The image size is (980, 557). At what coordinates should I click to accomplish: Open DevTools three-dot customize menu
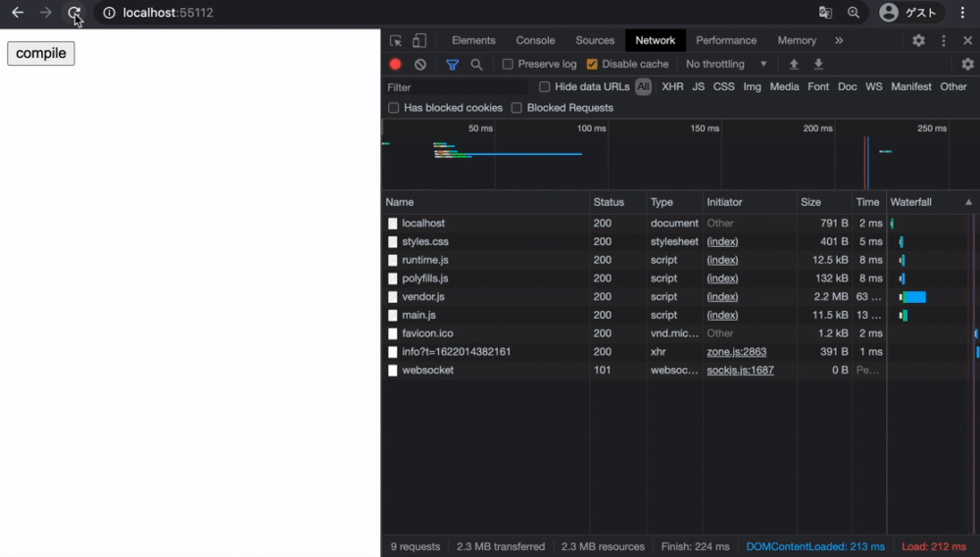coord(944,41)
